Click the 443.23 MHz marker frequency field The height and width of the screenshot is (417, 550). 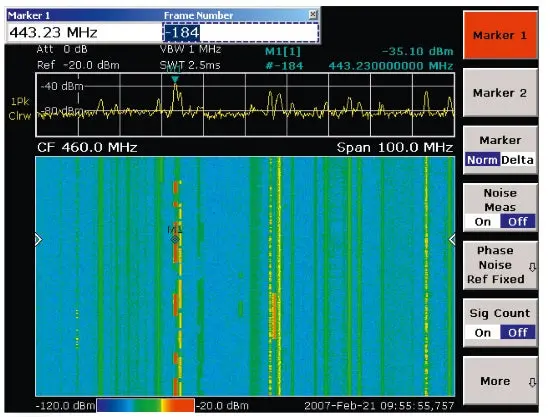coord(84,33)
